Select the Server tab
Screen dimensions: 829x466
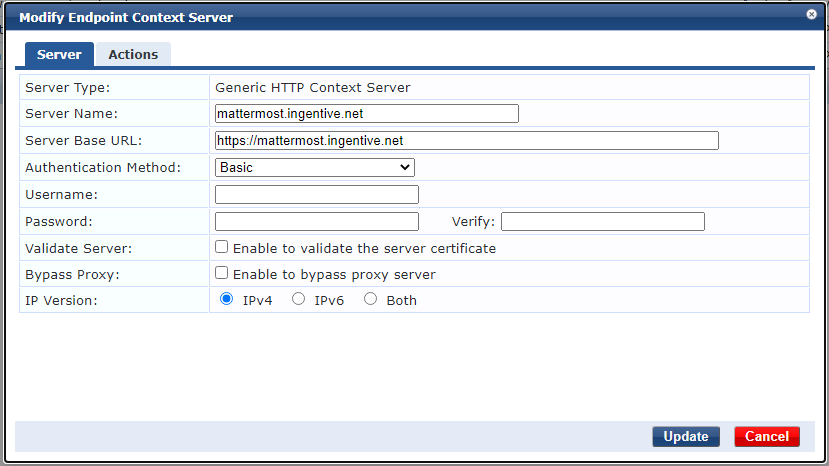point(59,55)
